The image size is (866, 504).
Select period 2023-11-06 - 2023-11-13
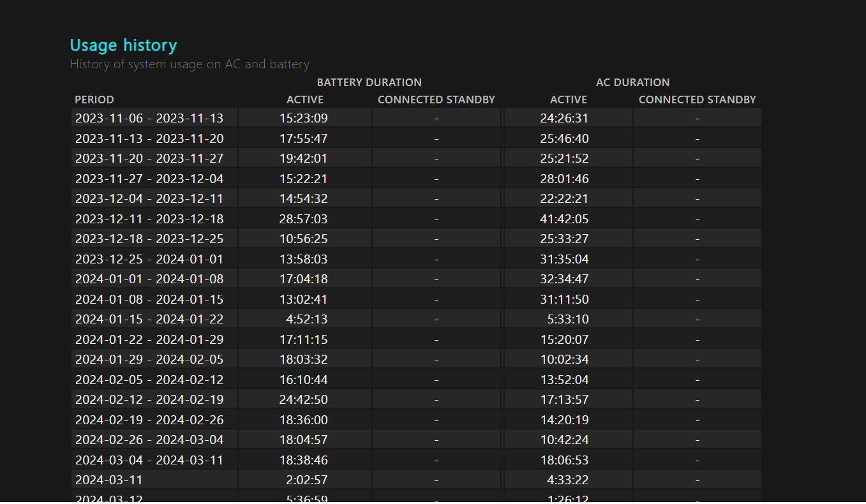pyautogui.click(x=149, y=118)
